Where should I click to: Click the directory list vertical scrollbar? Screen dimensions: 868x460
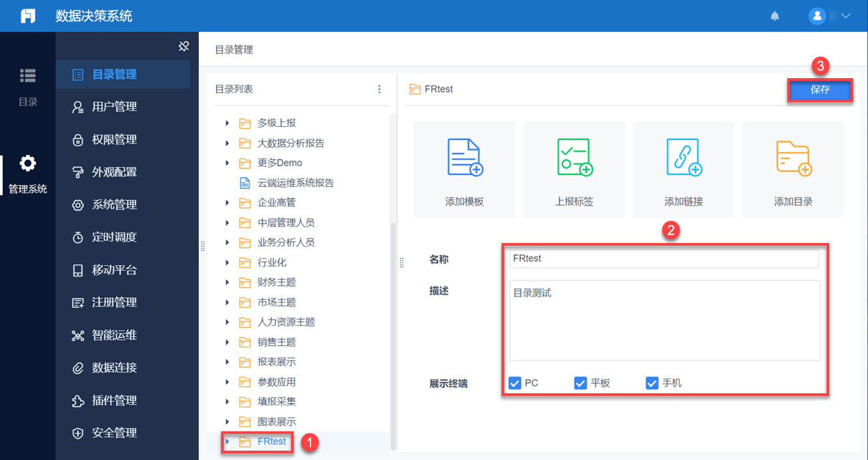(x=393, y=336)
